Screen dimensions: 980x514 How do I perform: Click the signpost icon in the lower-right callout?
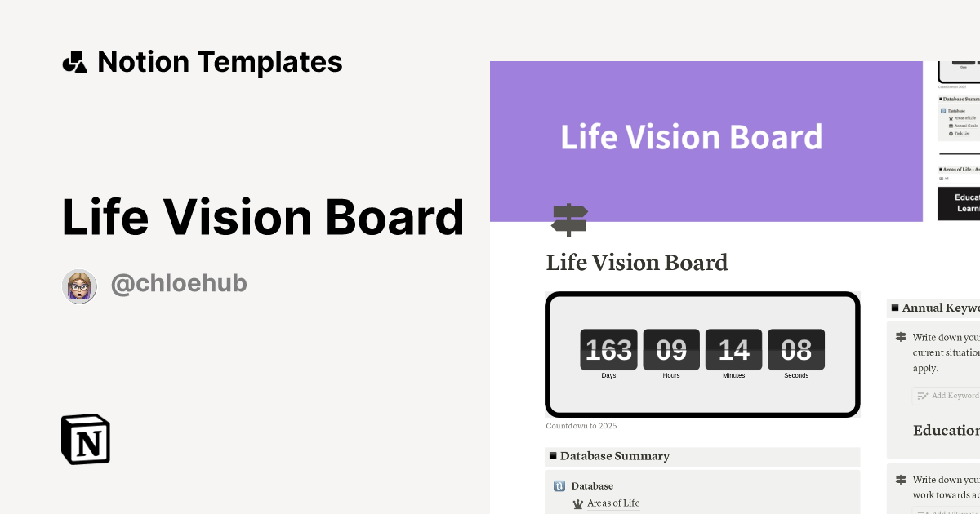900,480
